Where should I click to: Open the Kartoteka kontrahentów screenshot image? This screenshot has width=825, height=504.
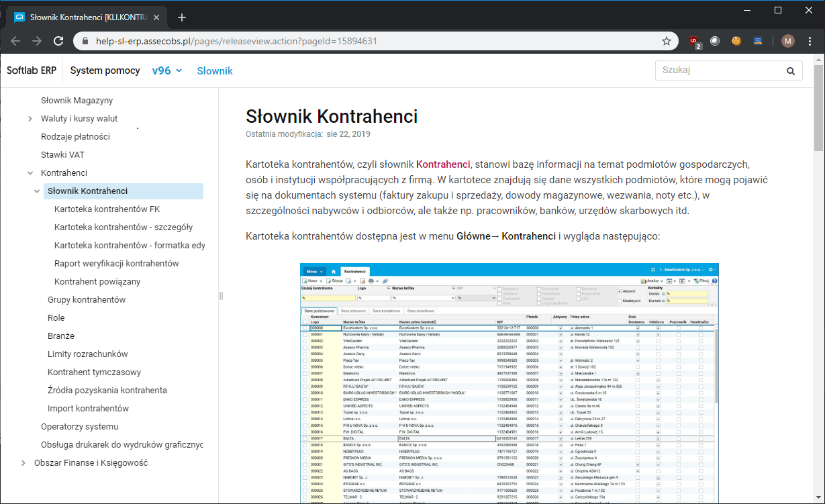509,383
